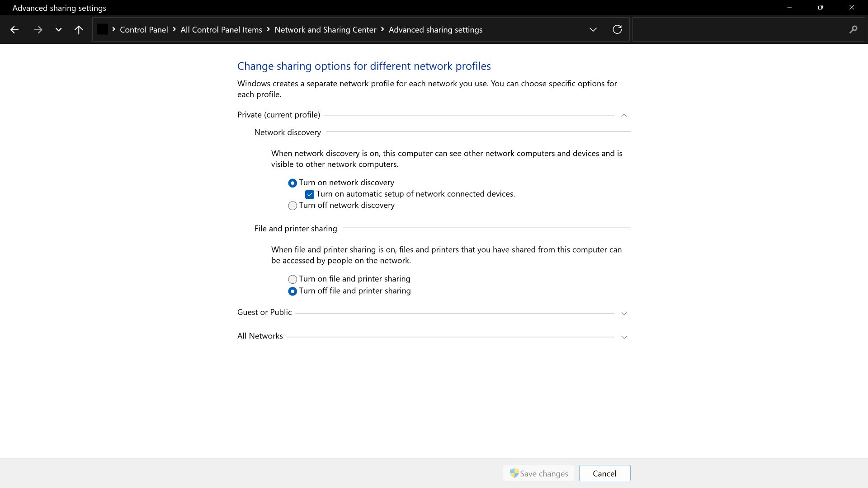The height and width of the screenshot is (488, 868).
Task: Go up one level arrow
Action: [x=79, y=30]
